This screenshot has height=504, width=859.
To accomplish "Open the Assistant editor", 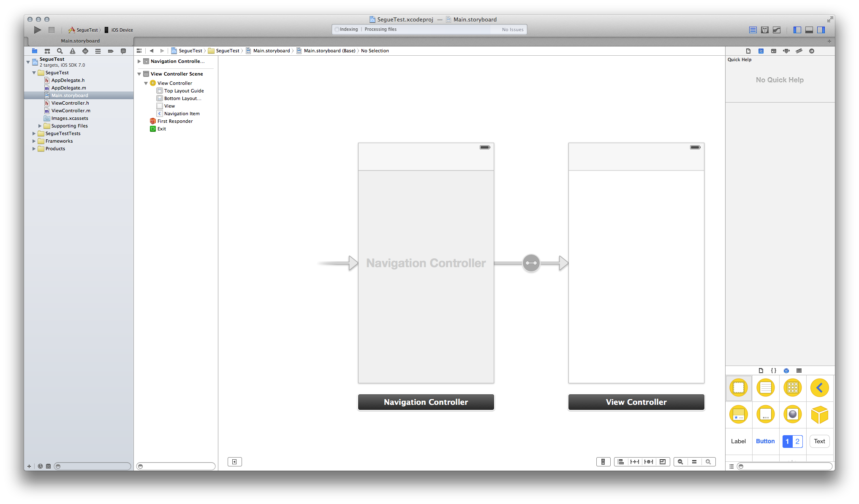I will point(764,30).
